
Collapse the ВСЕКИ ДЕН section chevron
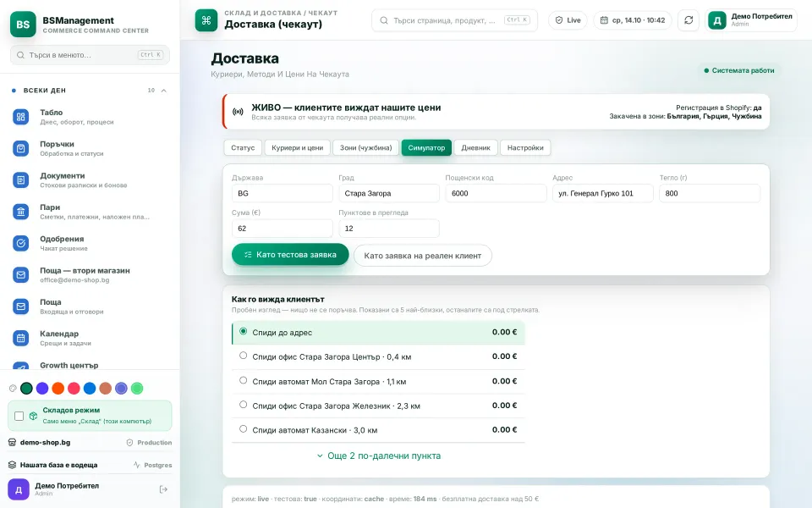tap(163, 91)
